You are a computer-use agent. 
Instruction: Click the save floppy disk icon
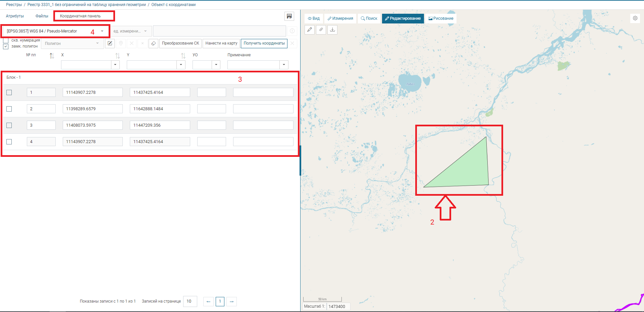[x=289, y=16]
